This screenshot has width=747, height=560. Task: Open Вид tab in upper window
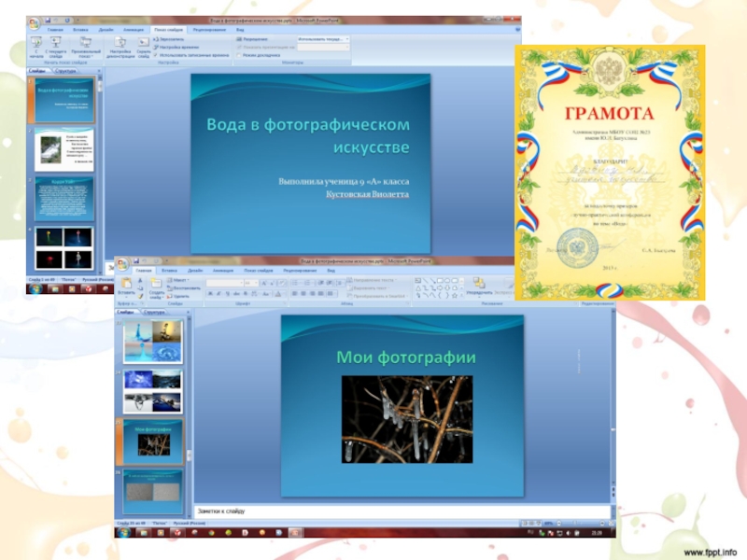pyautogui.click(x=240, y=30)
